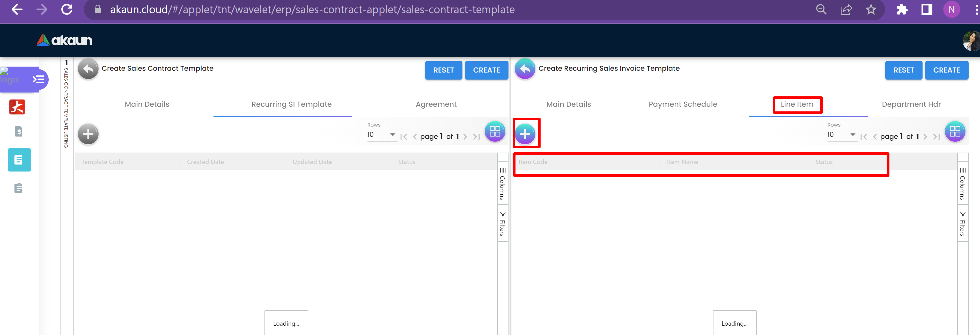Viewport: 980px width, 335px height.
Task: Open grid view icon in right panel
Action: tap(955, 132)
